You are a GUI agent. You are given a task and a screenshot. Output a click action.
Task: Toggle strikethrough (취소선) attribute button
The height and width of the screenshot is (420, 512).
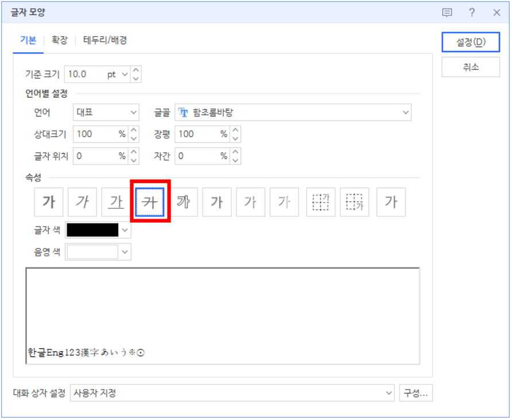click(150, 202)
